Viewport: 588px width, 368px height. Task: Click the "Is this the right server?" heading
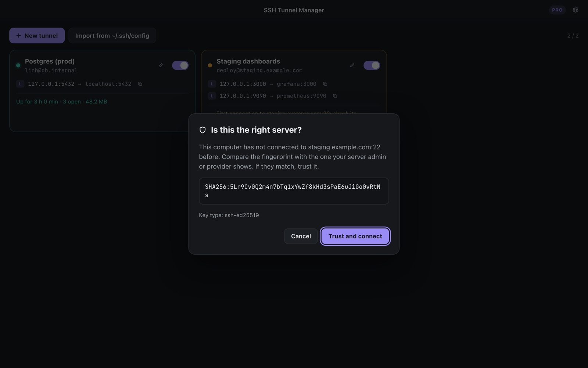tap(256, 130)
